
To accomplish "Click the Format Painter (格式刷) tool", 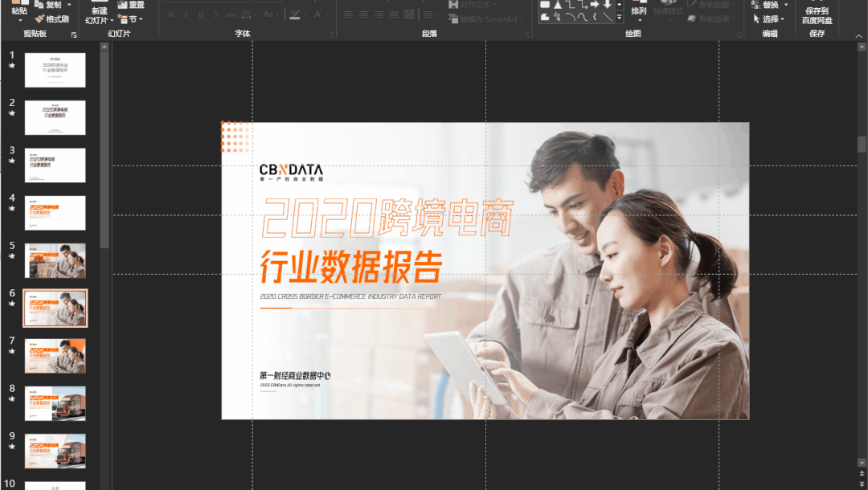I will pos(51,18).
